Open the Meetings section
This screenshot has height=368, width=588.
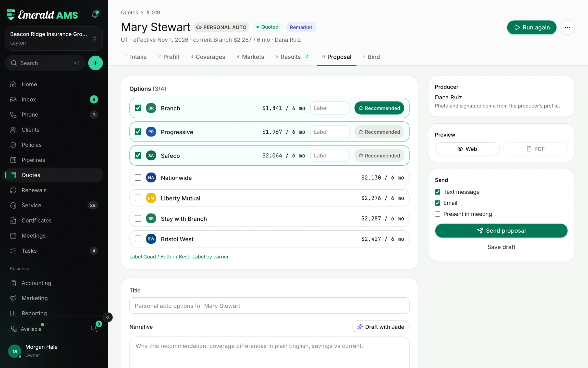(54, 236)
